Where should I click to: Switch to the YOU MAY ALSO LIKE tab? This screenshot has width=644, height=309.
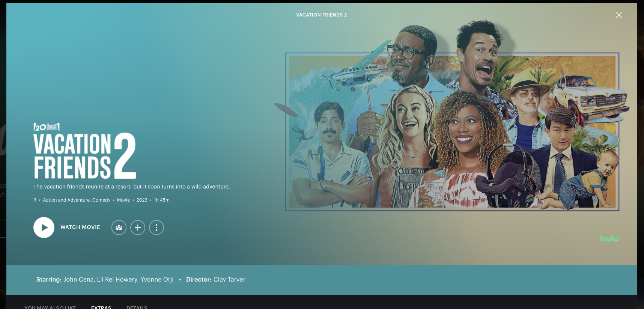[50, 307]
